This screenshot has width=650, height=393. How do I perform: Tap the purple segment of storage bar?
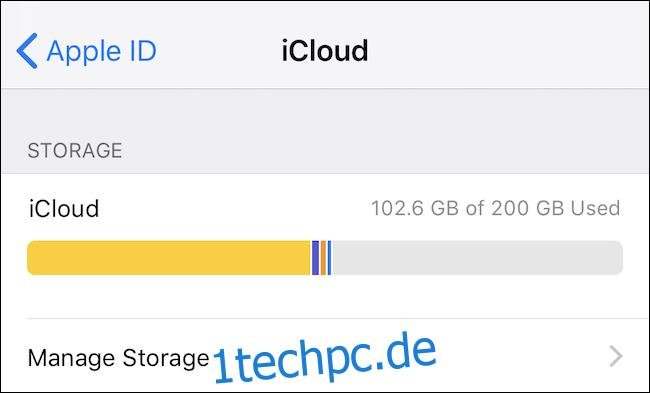[x=315, y=258]
